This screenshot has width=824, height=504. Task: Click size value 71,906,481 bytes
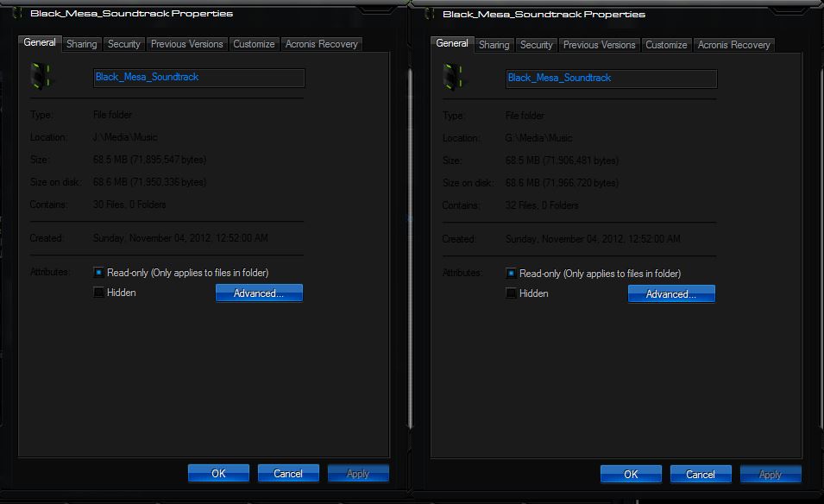point(562,161)
